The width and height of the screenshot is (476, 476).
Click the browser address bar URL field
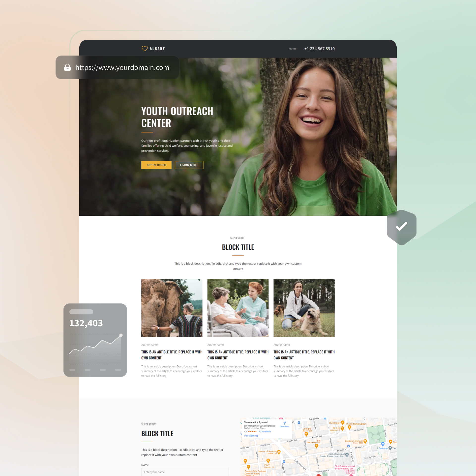[x=122, y=67]
